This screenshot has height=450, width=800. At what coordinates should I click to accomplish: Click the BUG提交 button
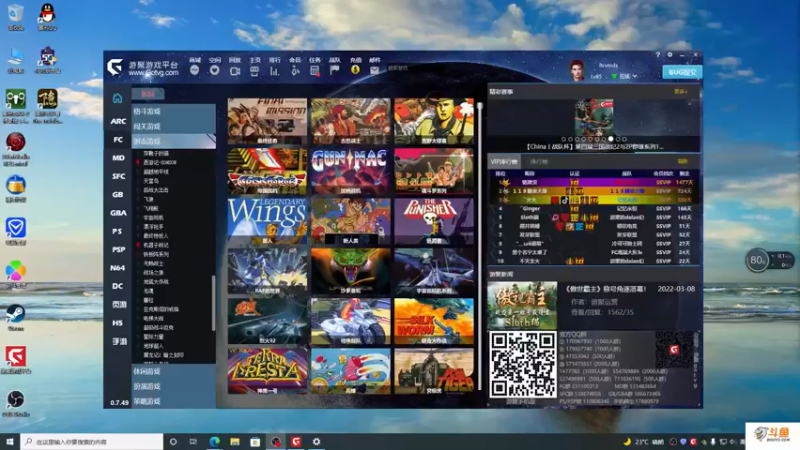682,72
